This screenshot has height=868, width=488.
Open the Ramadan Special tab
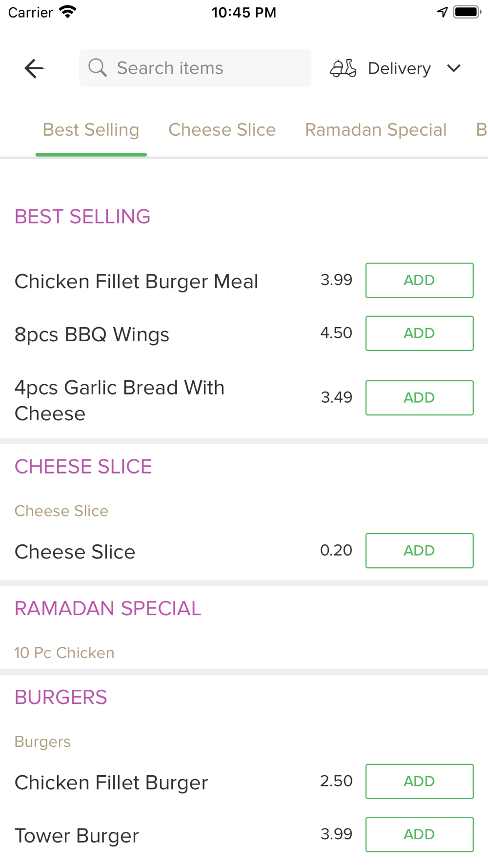pos(376,130)
